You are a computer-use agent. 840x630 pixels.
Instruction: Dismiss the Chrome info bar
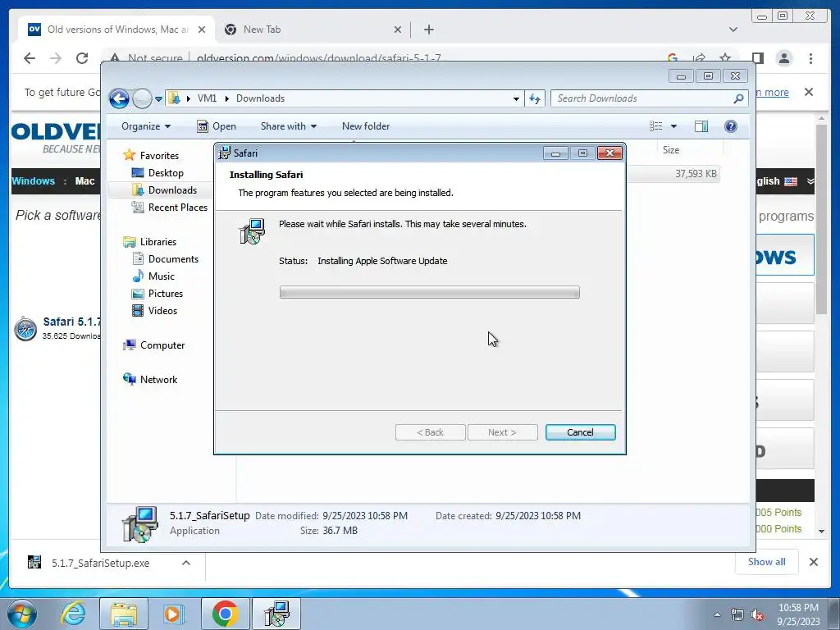coord(809,92)
